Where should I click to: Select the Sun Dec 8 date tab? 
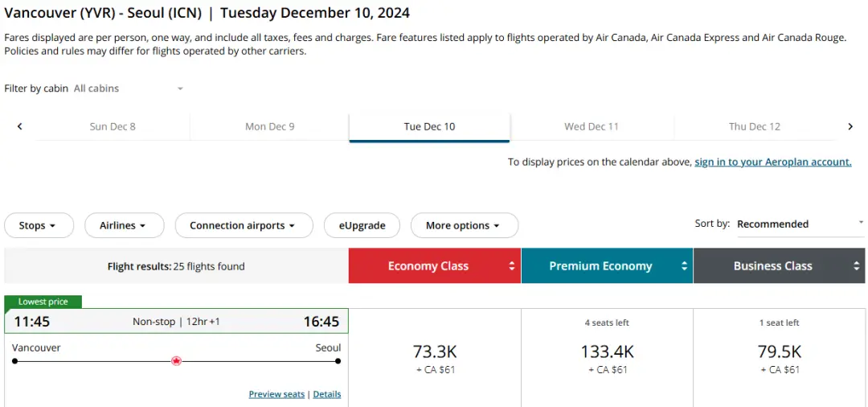pyautogui.click(x=113, y=126)
